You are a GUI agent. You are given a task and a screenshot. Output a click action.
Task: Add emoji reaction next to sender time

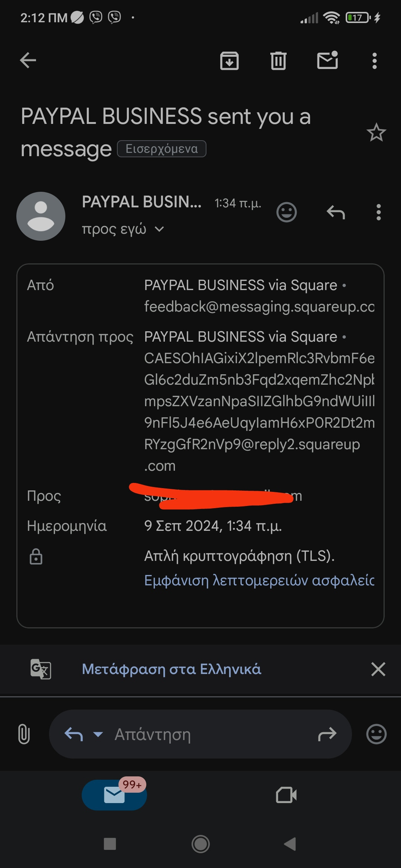point(287,212)
